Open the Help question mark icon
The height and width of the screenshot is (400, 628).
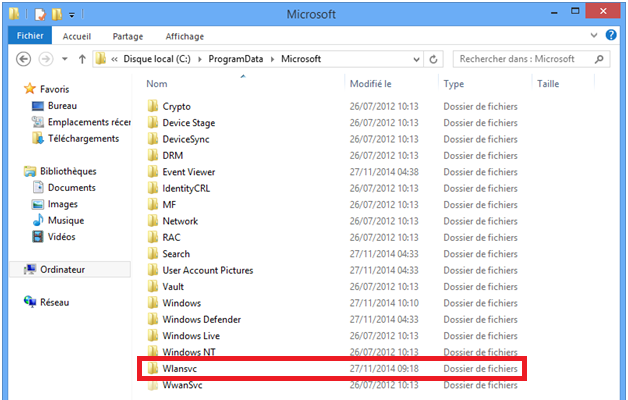pyautogui.click(x=611, y=35)
